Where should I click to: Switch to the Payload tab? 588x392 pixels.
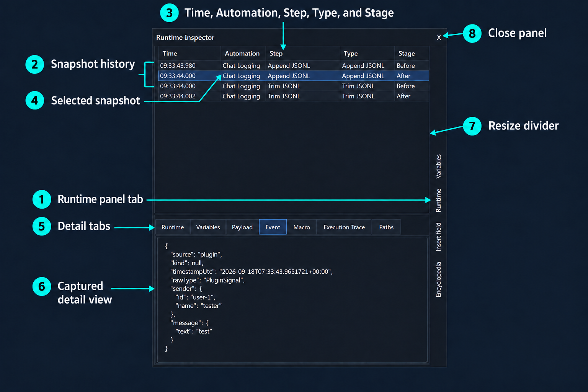[242, 227]
